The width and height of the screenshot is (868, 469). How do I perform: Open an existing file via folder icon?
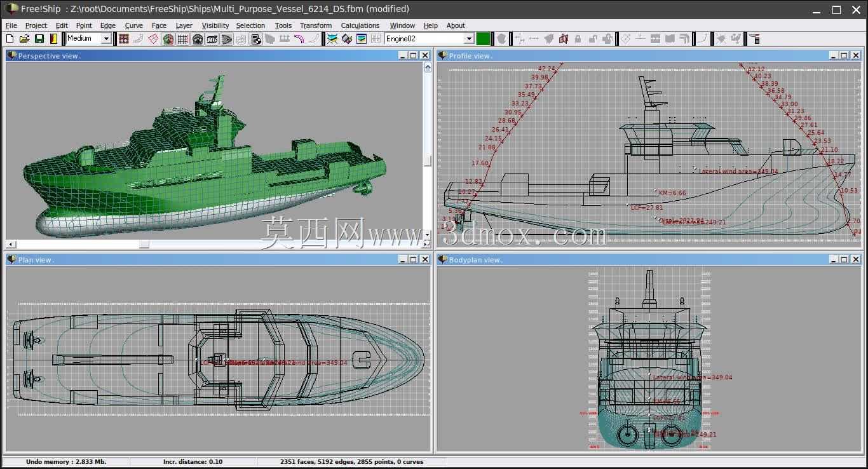24,39
